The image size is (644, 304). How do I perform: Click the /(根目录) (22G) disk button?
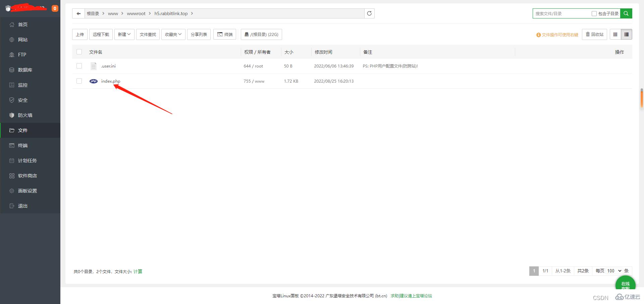pos(261,34)
